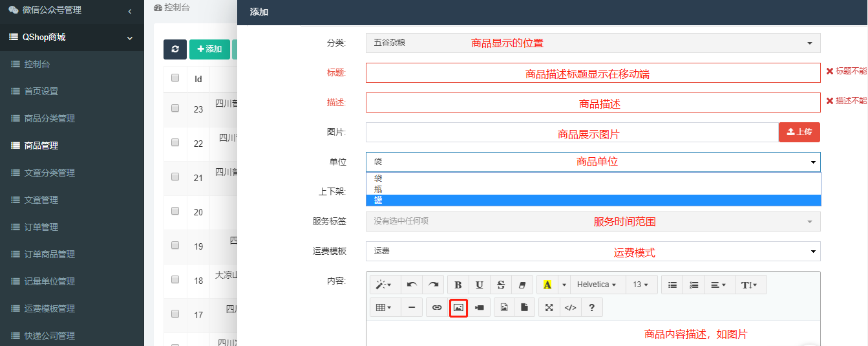868x346 pixels.
Task: Go to 商品分类管理 in the sidebar
Action: (x=50, y=118)
